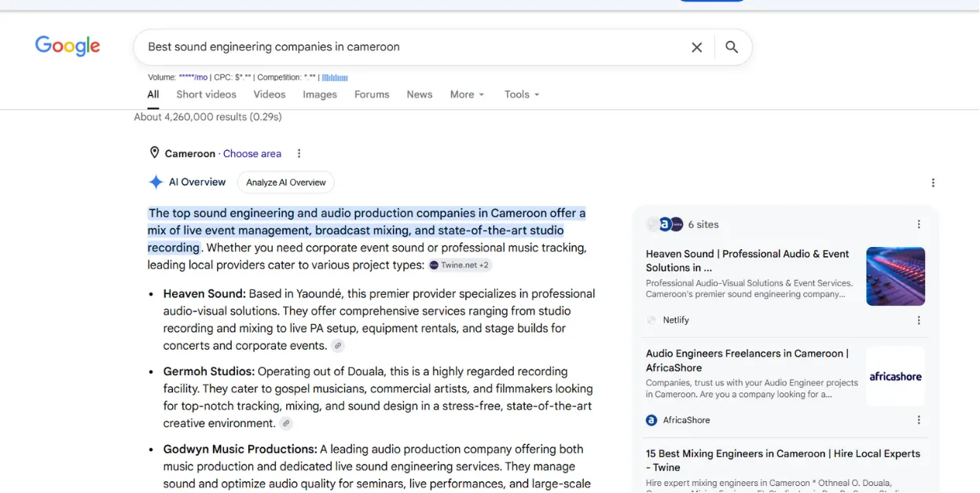Click the Choose area link
Image resolution: width=980 pixels, height=493 pixels.
252,153
